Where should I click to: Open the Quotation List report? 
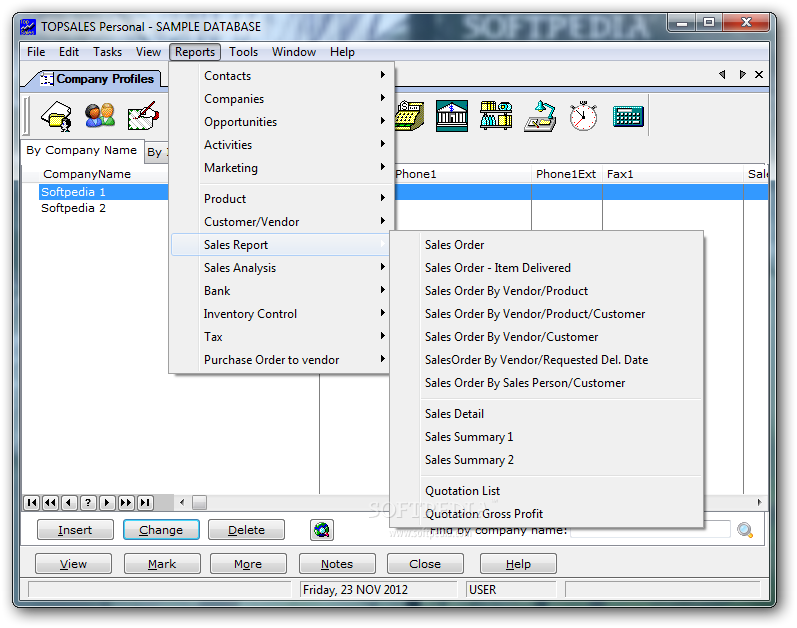[547, 491]
